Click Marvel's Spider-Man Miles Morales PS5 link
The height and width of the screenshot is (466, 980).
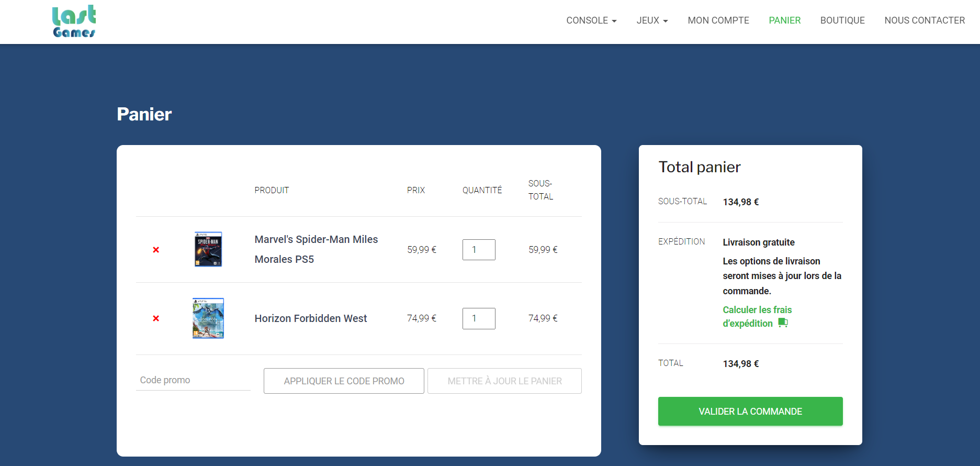tap(316, 249)
